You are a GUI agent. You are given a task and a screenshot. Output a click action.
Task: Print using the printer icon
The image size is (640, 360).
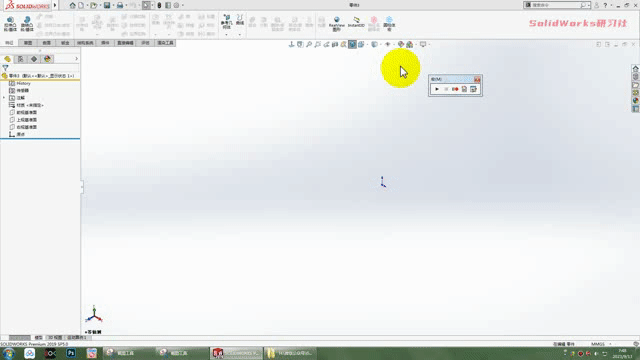(120, 5)
